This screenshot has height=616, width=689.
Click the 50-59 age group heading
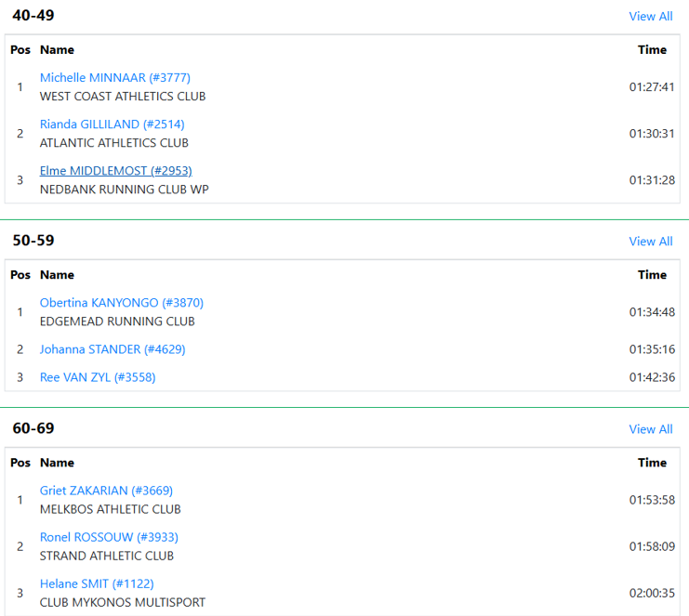coord(33,240)
